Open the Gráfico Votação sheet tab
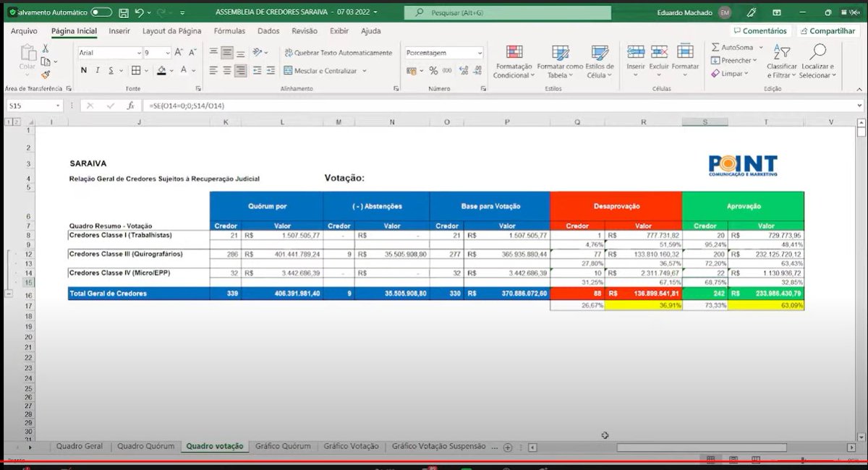Viewport: 868px width, 470px height. [352, 446]
